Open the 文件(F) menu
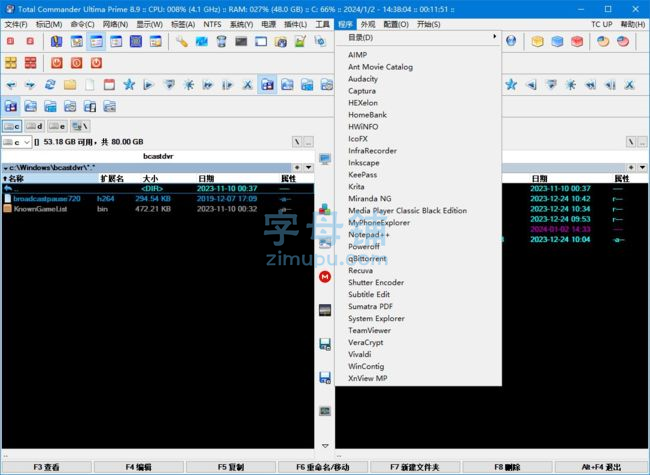 [16, 24]
